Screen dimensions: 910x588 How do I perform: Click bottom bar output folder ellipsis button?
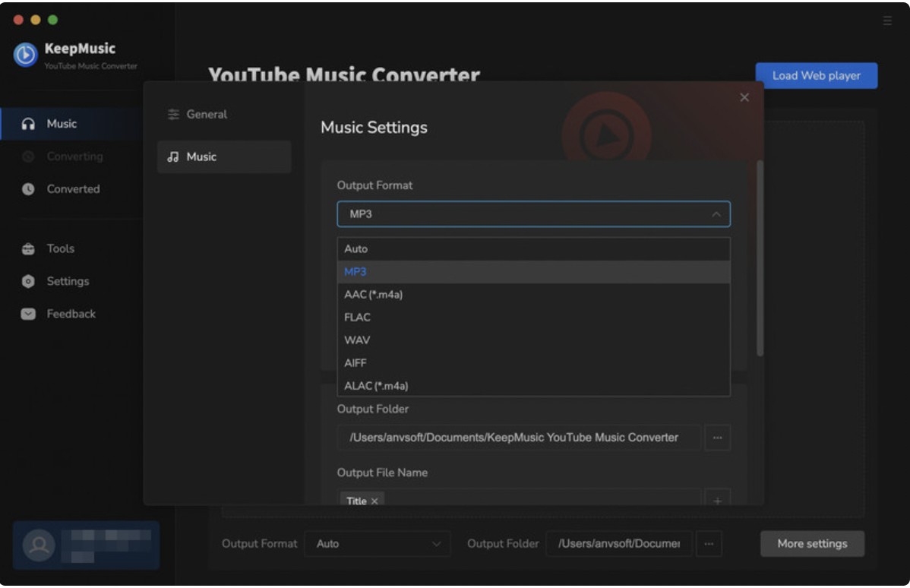709,544
